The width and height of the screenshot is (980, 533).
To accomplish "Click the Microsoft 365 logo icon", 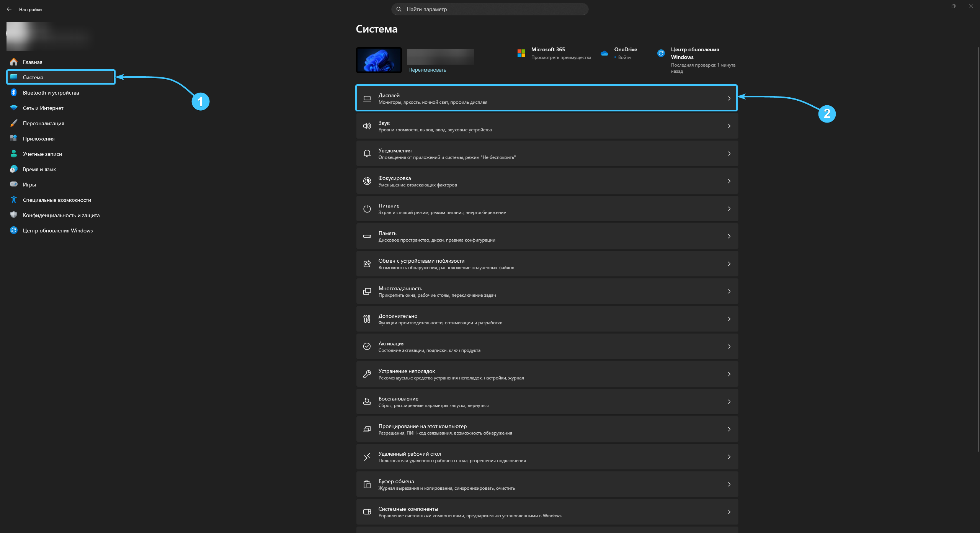I will pos(521,53).
